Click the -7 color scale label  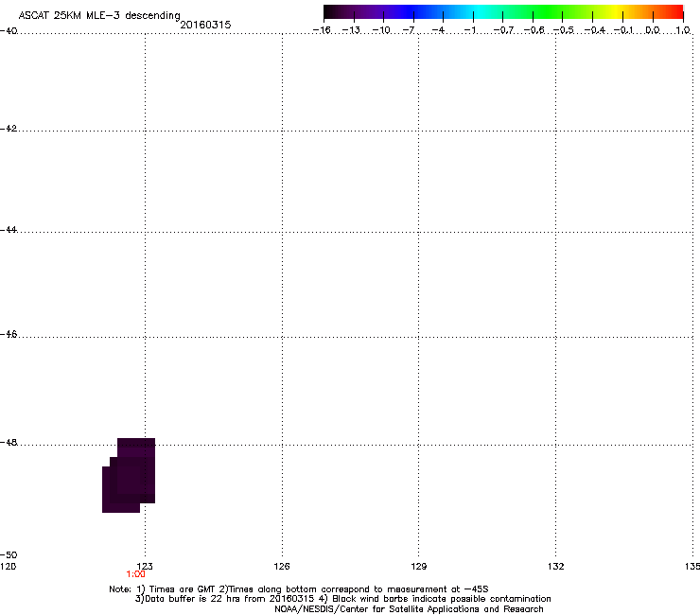point(409,30)
